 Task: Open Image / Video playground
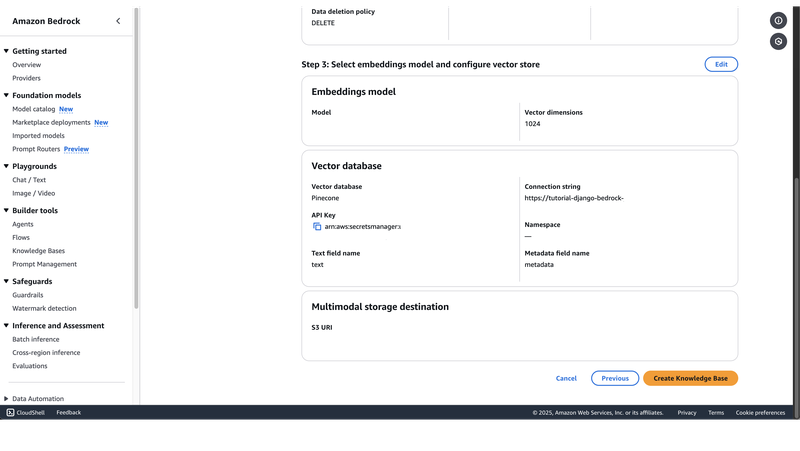(x=34, y=193)
